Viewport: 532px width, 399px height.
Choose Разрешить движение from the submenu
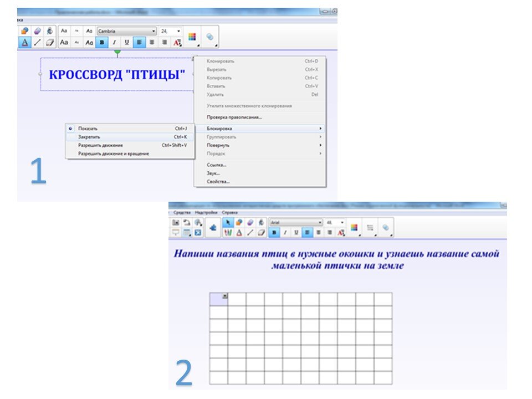point(130,145)
